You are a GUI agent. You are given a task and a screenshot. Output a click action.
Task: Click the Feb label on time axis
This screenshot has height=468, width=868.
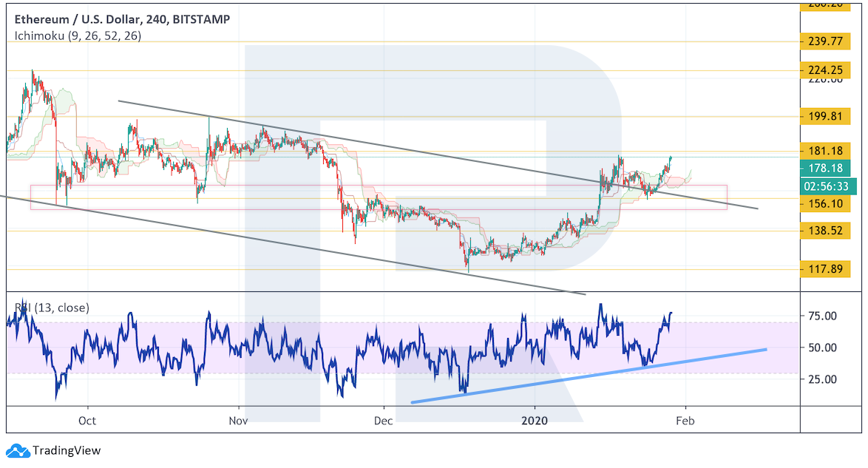click(685, 420)
